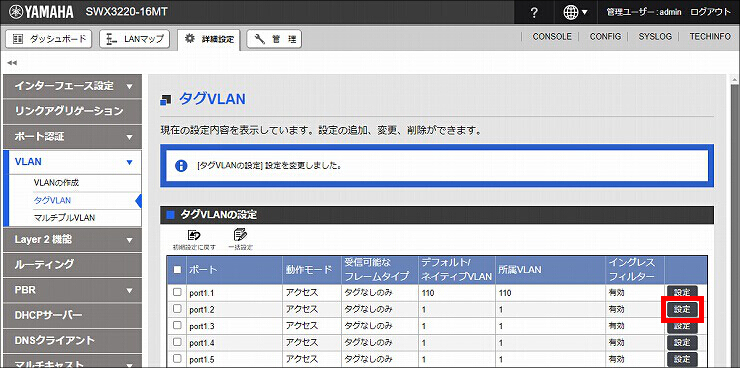Expand ポート認証 menu

pyautogui.click(x=72, y=137)
